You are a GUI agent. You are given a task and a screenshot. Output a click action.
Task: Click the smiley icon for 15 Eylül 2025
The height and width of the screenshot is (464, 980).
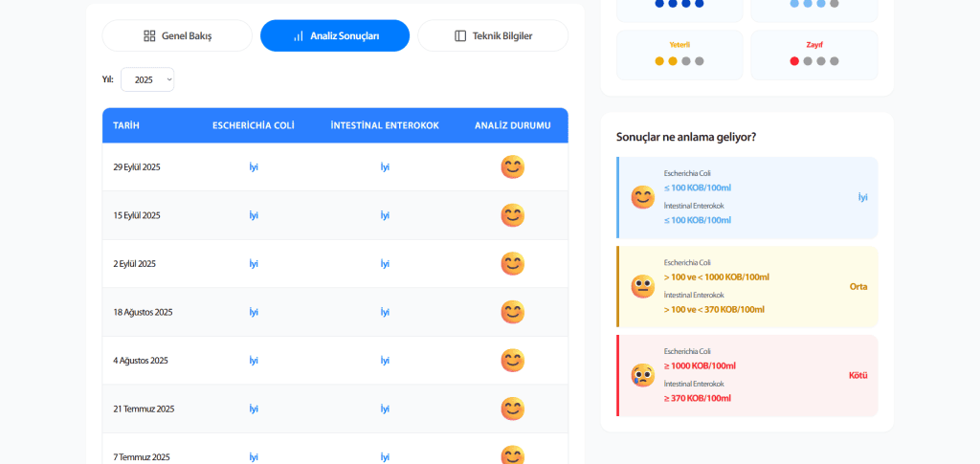coord(513,215)
